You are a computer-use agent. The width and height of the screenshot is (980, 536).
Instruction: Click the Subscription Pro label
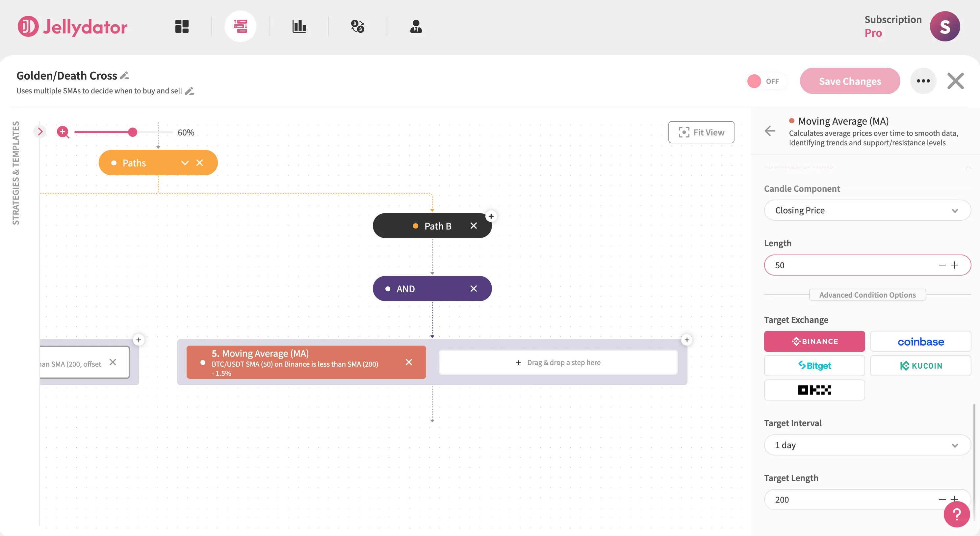893,26
